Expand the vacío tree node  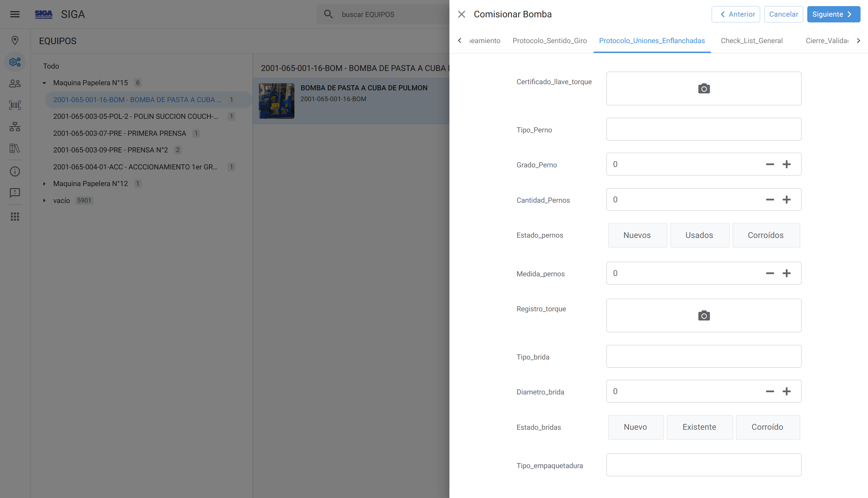pos(44,200)
